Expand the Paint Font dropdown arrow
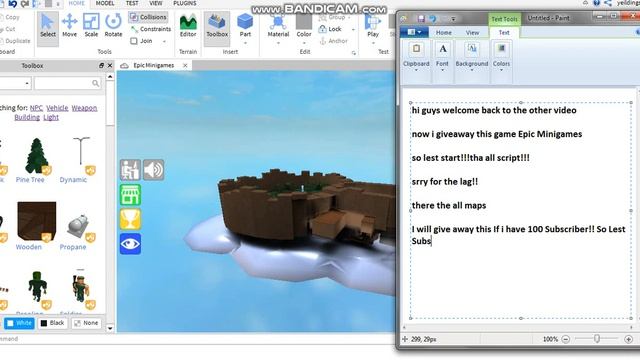This screenshot has width=640, height=360. pos(442,70)
